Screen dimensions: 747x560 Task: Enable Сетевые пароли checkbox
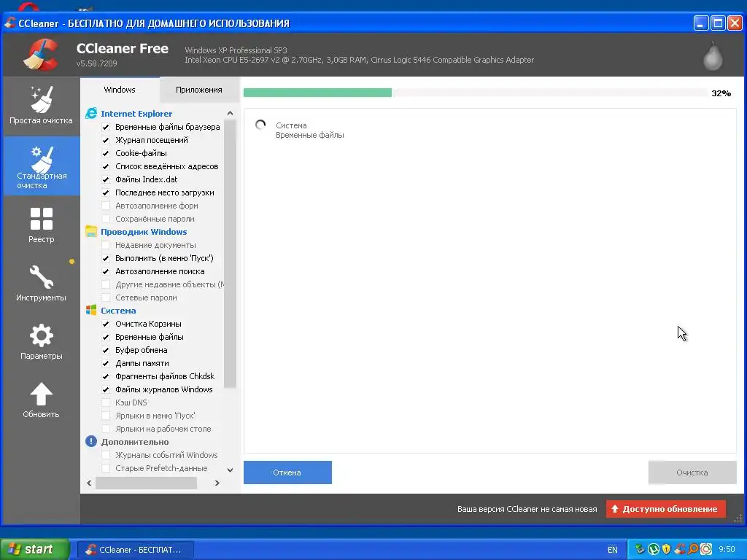click(x=106, y=297)
